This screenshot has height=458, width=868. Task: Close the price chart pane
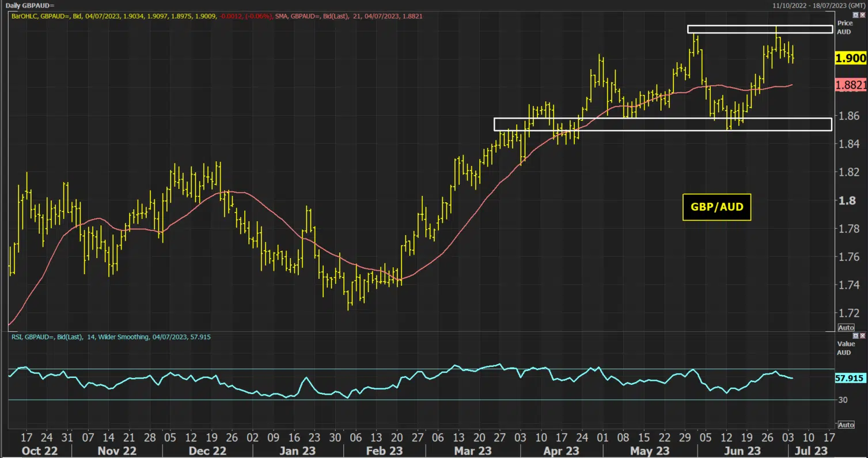click(x=862, y=16)
